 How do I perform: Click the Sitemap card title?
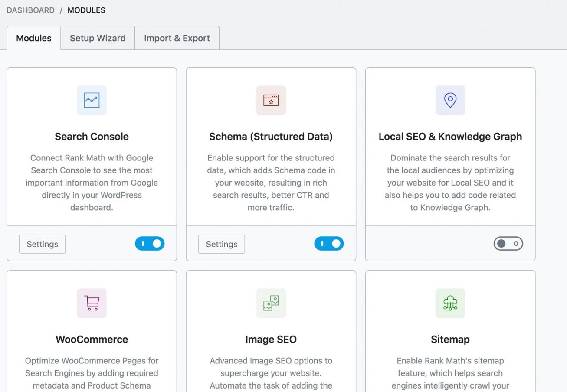pos(450,340)
